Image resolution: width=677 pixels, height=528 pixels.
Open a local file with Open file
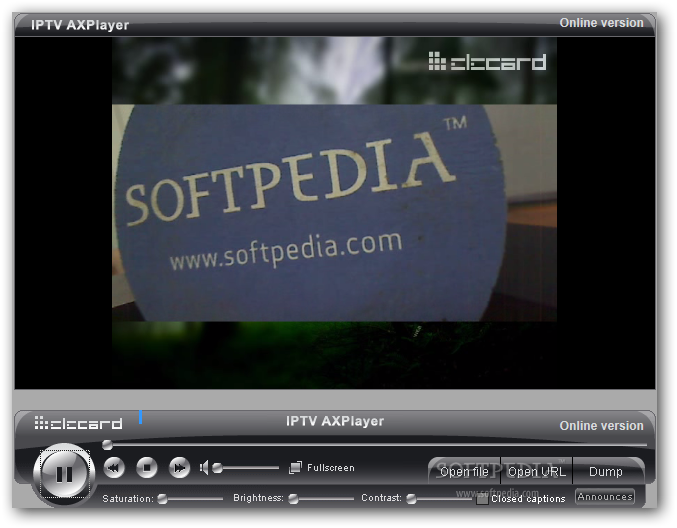464,471
